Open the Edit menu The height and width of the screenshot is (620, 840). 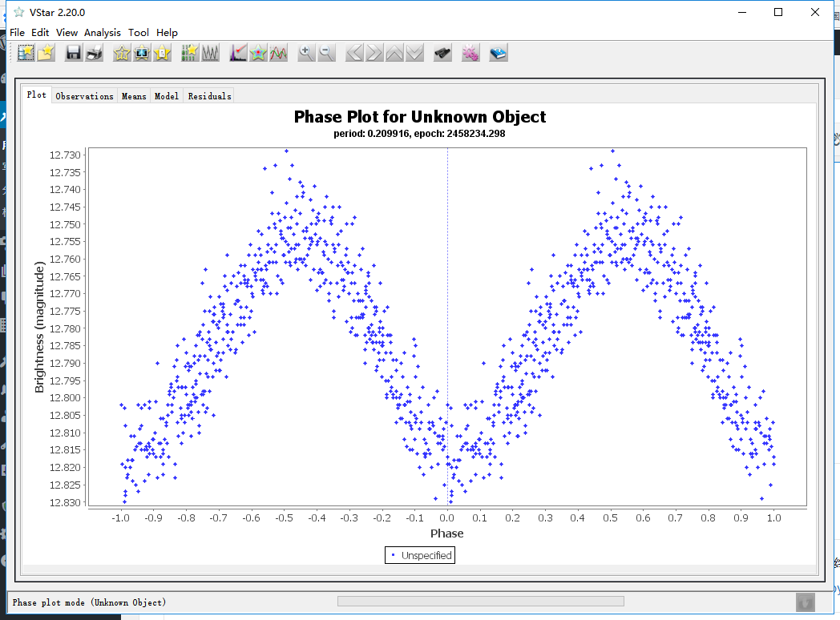[40, 33]
